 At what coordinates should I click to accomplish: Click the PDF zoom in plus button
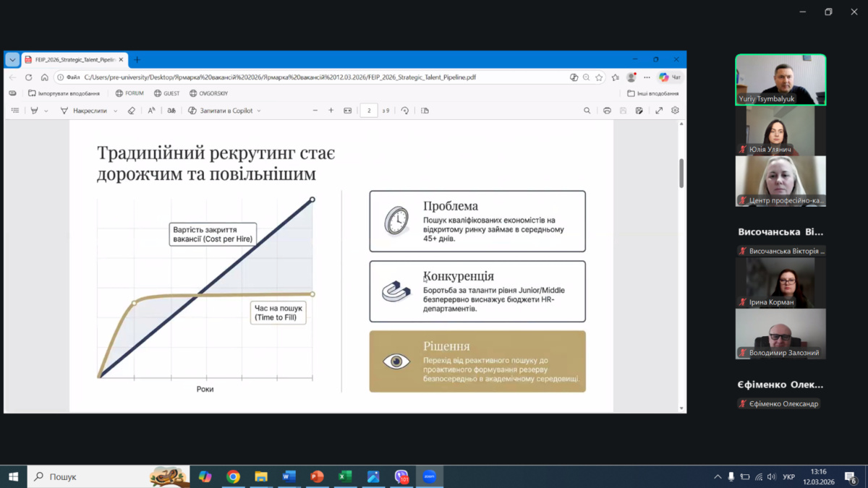(x=331, y=111)
